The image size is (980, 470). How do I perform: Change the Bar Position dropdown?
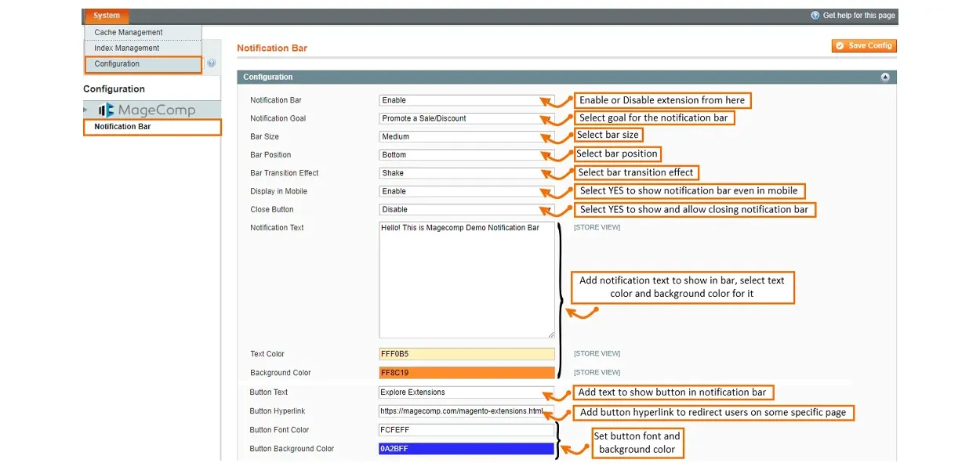[x=466, y=155]
